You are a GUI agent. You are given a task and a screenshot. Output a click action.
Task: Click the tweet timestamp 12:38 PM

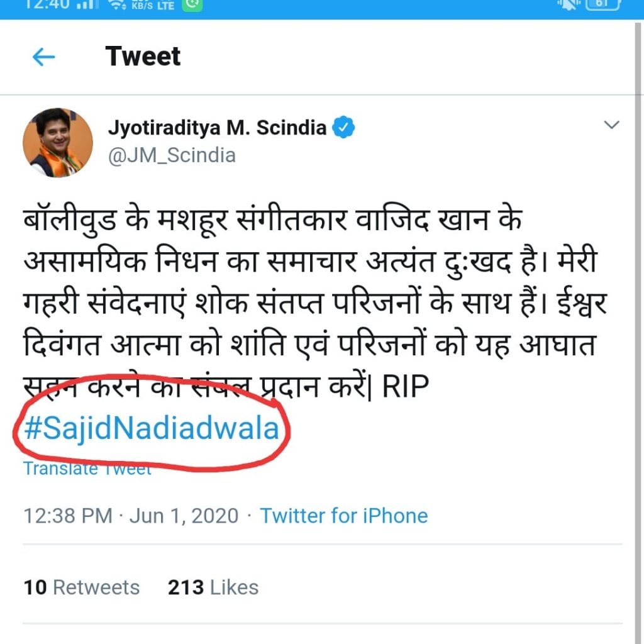pos(68,516)
